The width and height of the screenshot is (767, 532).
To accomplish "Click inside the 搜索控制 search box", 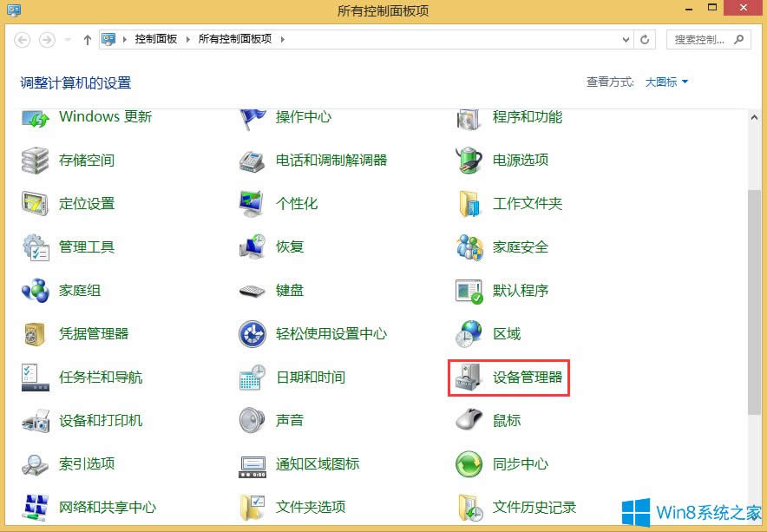I will click(x=705, y=39).
